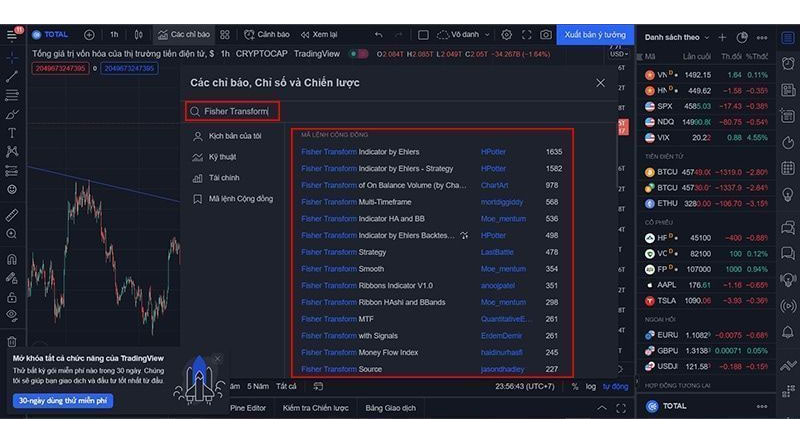
Task: Select the zoom in tool
Action: [x=12, y=234]
